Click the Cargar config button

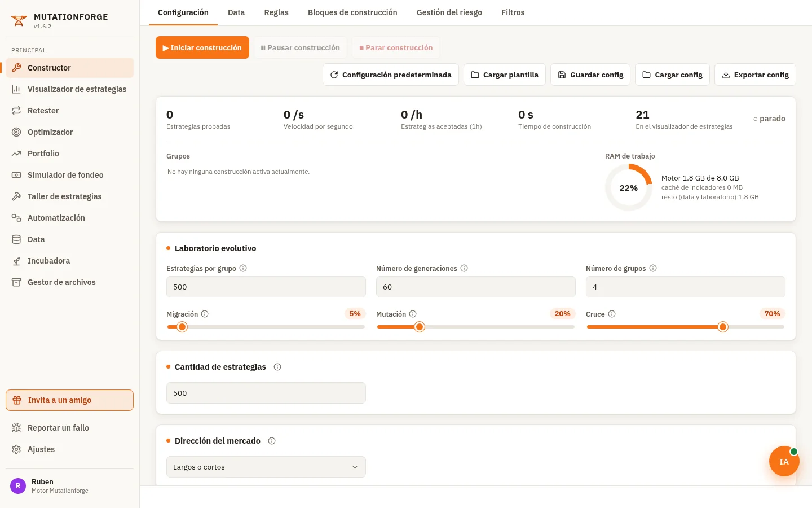(673, 75)
